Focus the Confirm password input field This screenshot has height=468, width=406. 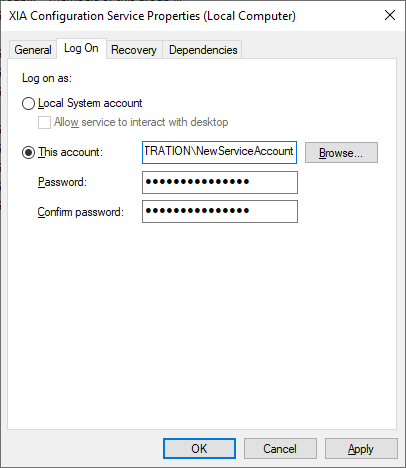tap(220, 211)
